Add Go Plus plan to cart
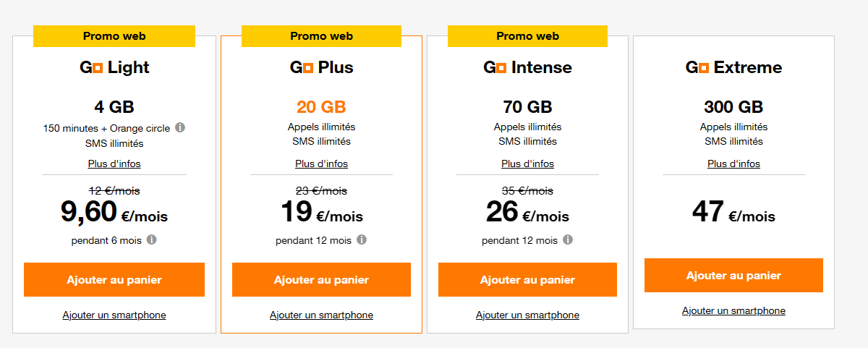Screen dimensions: 868x348 point(321,280)
